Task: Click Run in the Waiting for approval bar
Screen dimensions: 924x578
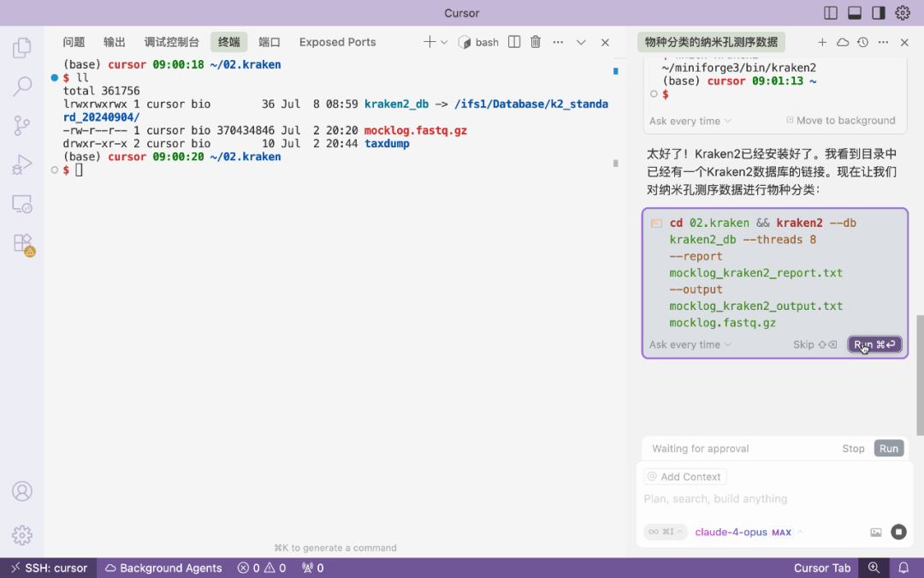Action: point(889,449)
